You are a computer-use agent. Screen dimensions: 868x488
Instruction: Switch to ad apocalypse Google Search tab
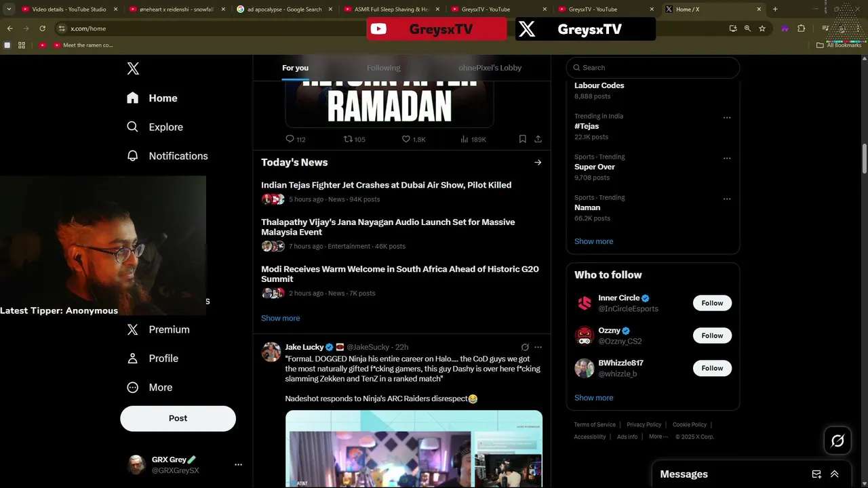point(285,9)
